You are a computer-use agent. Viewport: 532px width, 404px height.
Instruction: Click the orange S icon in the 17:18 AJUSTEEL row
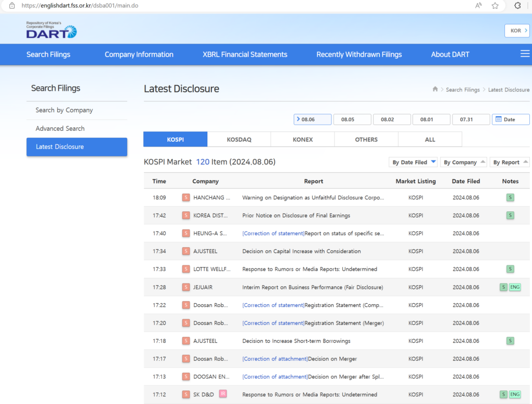pos(186,341)
